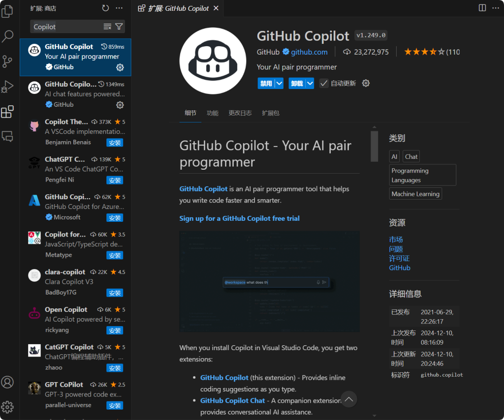Install the CatGPT Copilot extension
Viewport: 504px width, 420px height.
point(115,368)
